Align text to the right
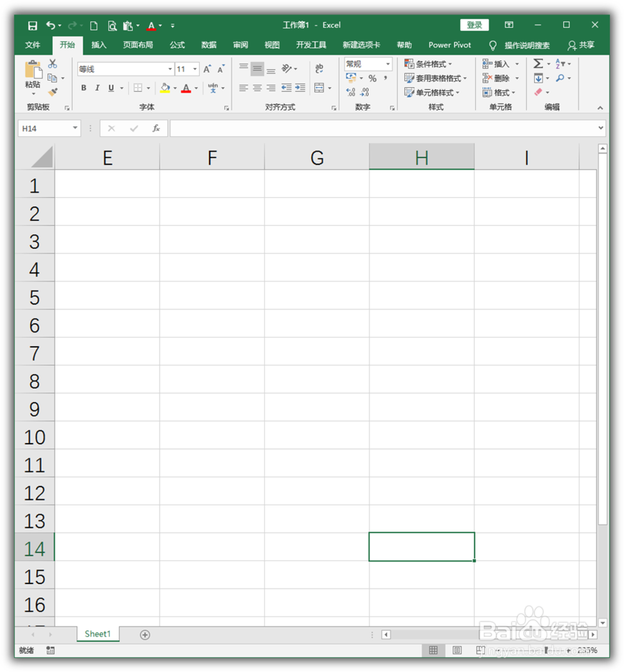 (x=271, y=88)
